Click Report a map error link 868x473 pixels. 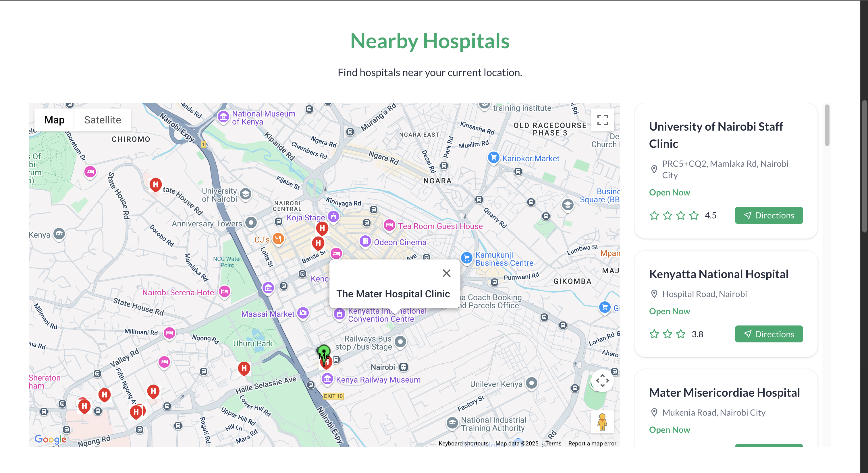click(x=592, y=443)
